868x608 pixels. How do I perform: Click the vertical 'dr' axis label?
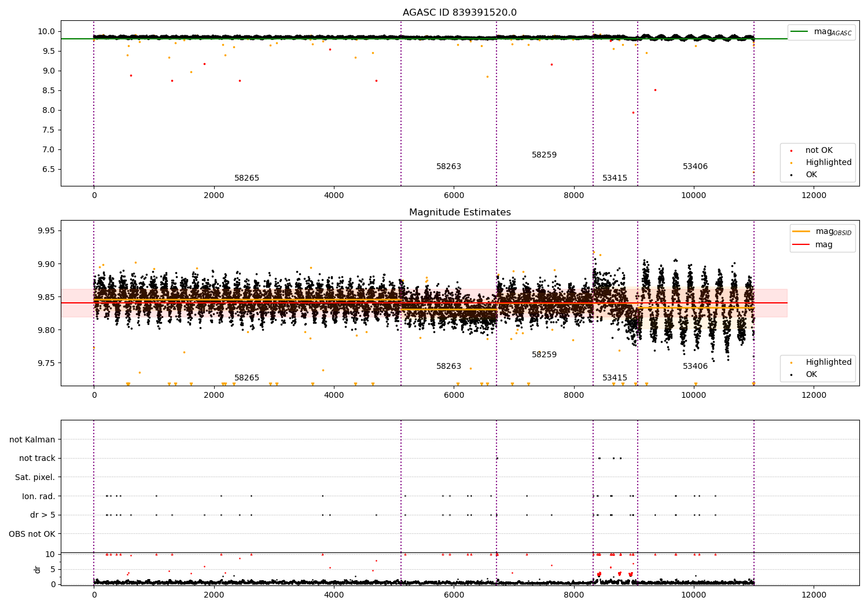click(x=38, y=569)
